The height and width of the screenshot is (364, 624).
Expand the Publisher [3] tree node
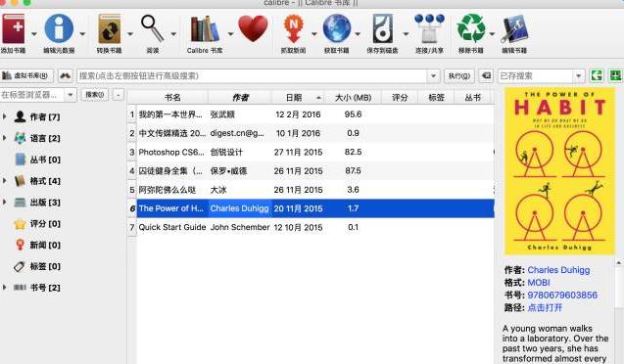(4, 203)
